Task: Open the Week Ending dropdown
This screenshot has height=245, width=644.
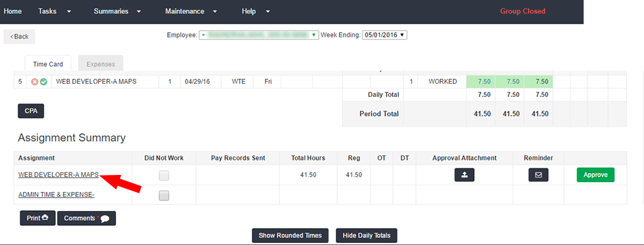Action: (384, 35)
